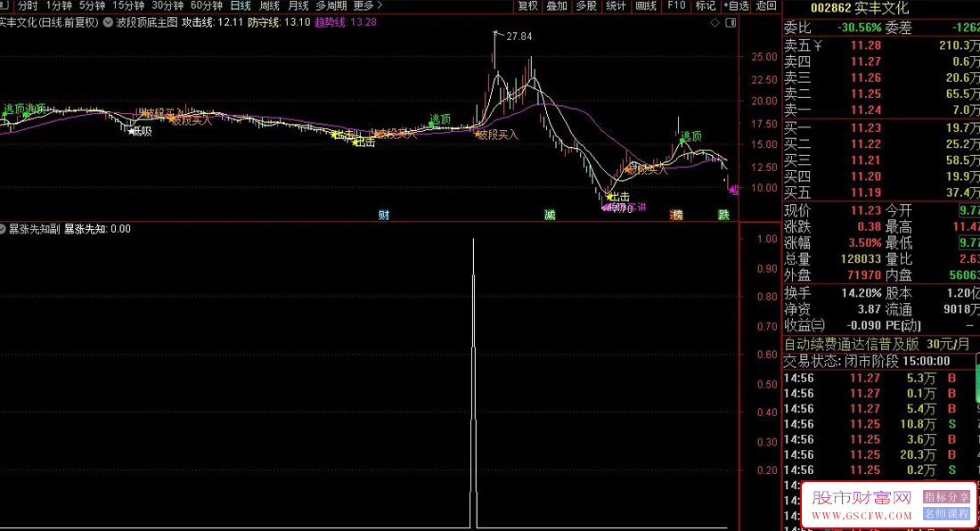
Task: Click the 涨幅 3.50% value
Action: [x=864, y=242]
